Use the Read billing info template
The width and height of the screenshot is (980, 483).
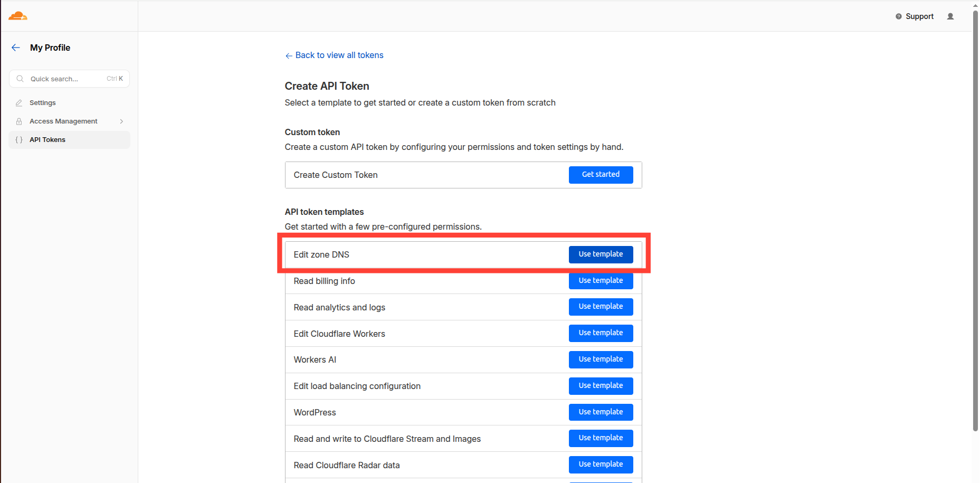(x=601, y=281)
